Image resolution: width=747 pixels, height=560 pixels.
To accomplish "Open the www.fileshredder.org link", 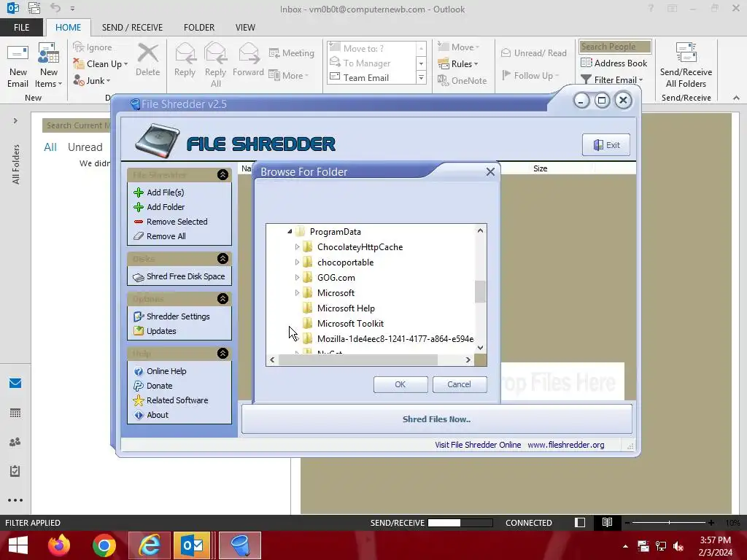I will coord(565,445).
